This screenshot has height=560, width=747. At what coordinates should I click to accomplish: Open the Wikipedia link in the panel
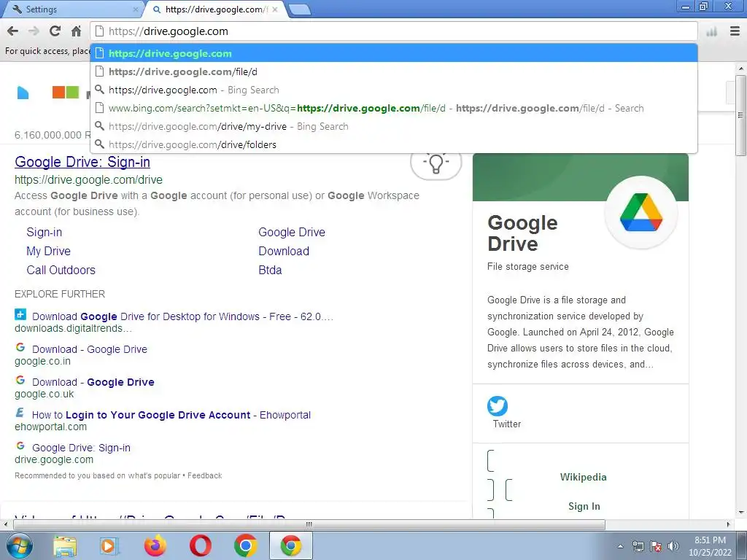coord(583,477)
